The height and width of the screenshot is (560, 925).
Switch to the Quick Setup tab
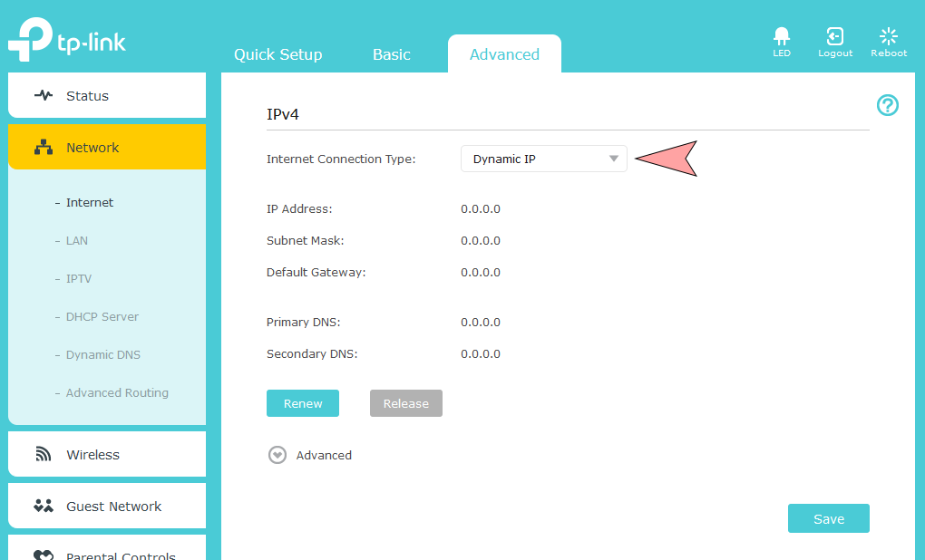click(x=277, y=54)
